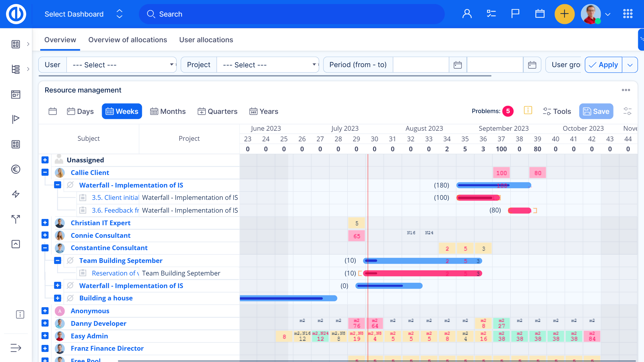
Task: Open the Tools menu in resource view
Action: [557, 111]
